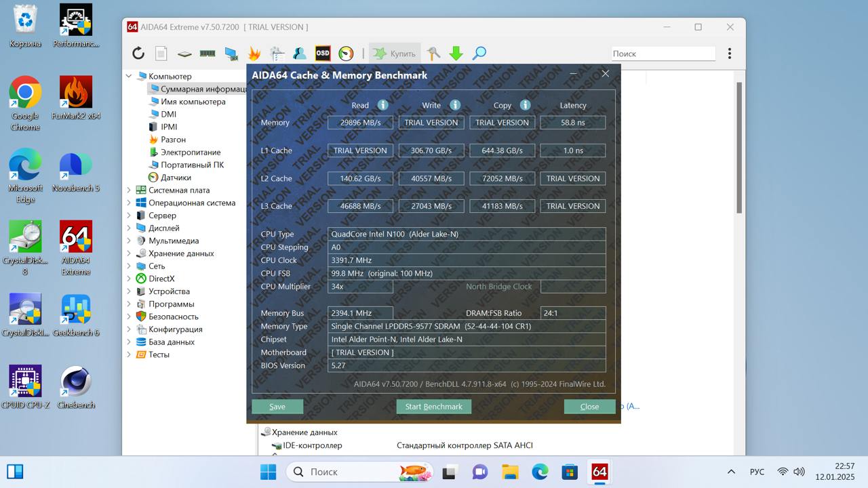Expand the Сеть tree node
The width and height of the screenshot is (868, 488).
[129, 266]
